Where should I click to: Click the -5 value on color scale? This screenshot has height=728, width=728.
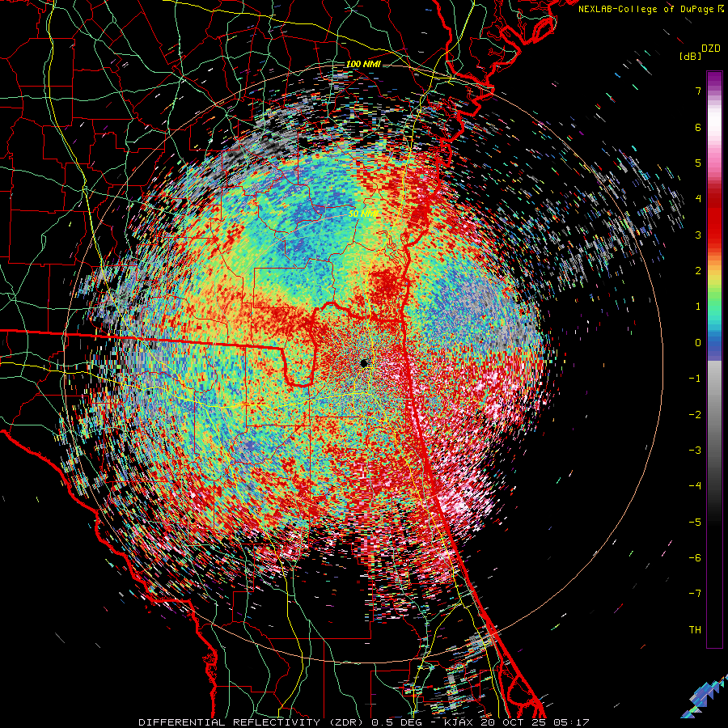click(x=695, y=522)
